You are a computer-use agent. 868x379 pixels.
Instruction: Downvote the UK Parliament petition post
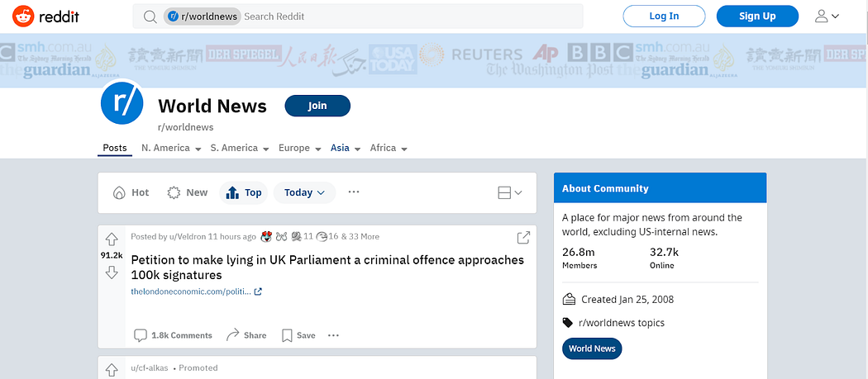tap(112, 272)
